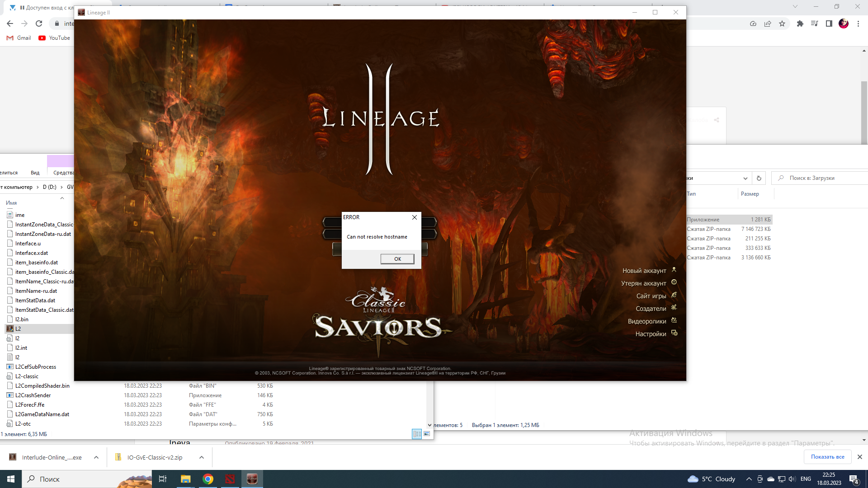Open Утерян аккаунт link in Lineage
The height and width of the screenshot is (488, 868).
pyautogui.click(x=643, y=283)
